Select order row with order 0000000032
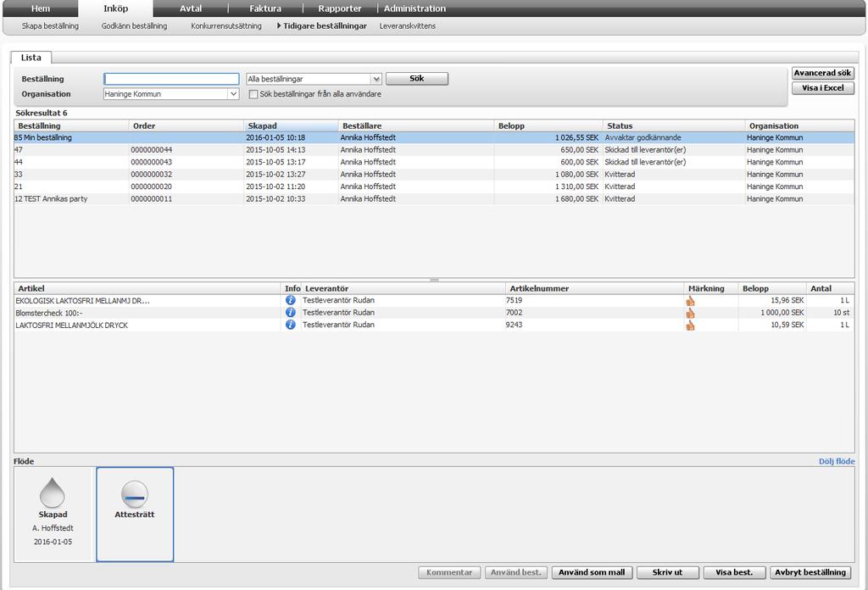Viewport: 868px width, 590px height. [434, 175]
